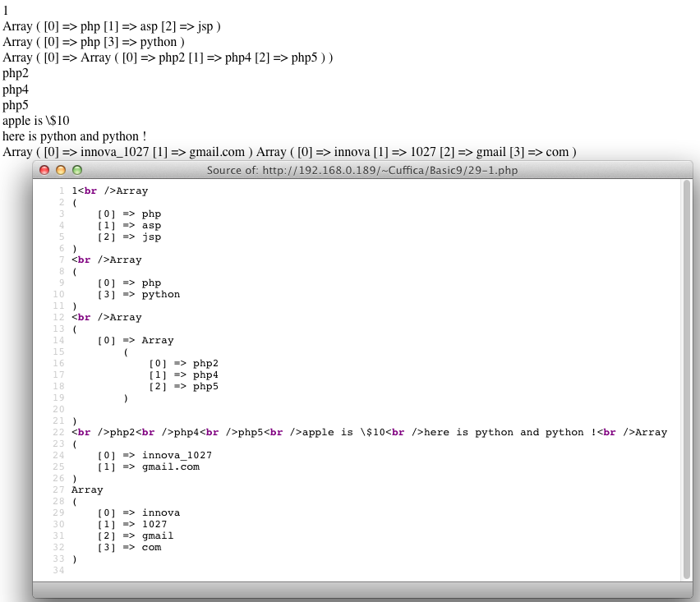Viewport: 700px width, 602px height.
Task: Click source line 5 '[2] => jsp'
Action: (x=130, y=237)
